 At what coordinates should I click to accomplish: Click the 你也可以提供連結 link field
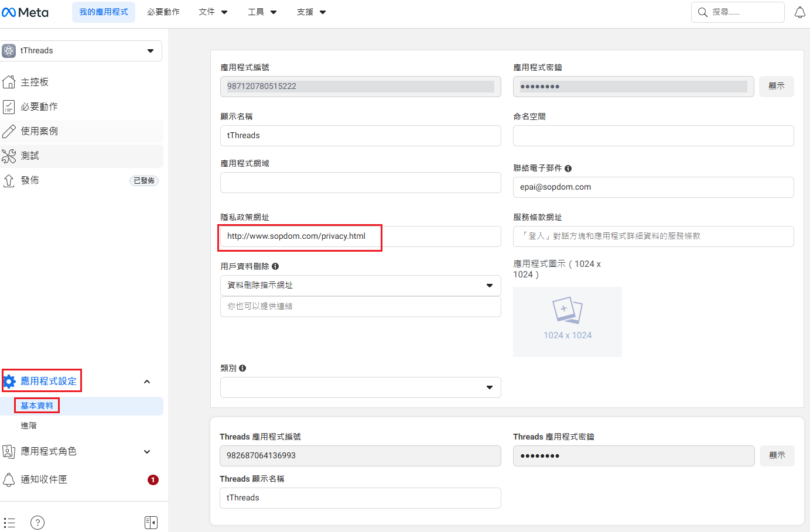point(361,307)
